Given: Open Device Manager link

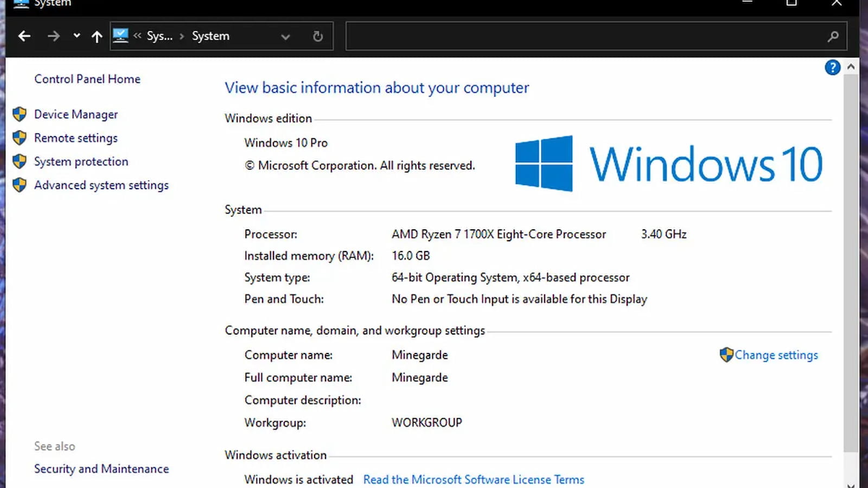Looking at the screenshot, I should (x=76, y=114).
